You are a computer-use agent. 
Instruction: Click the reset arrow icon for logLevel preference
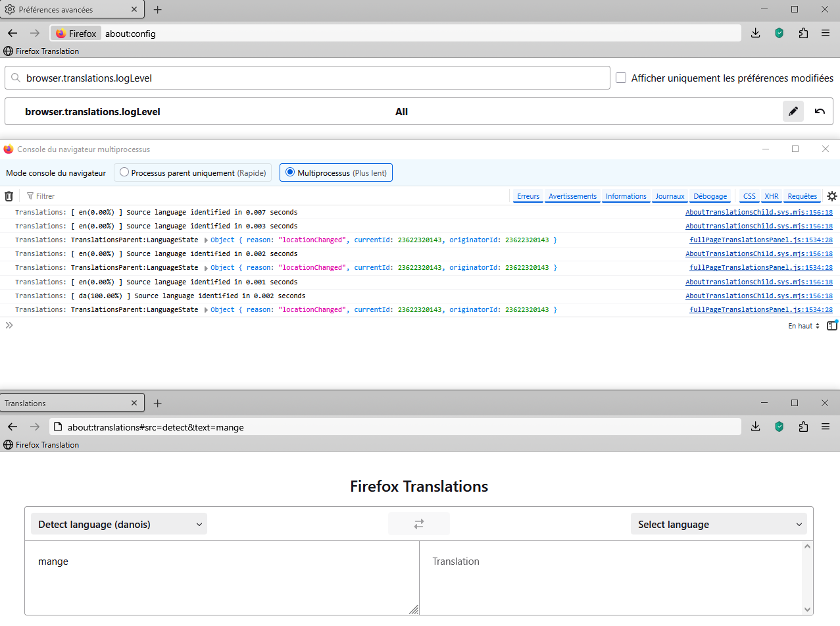(820, 111)
